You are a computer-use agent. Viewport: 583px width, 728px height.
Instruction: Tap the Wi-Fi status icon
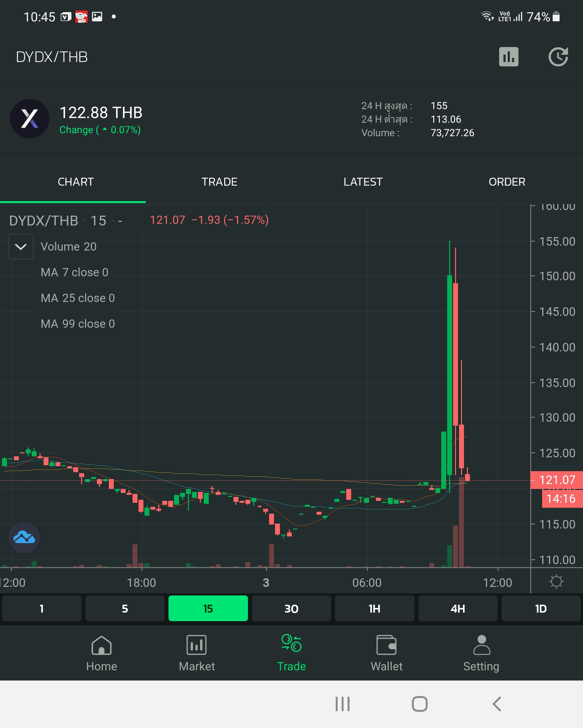click(x=487, y=16)
